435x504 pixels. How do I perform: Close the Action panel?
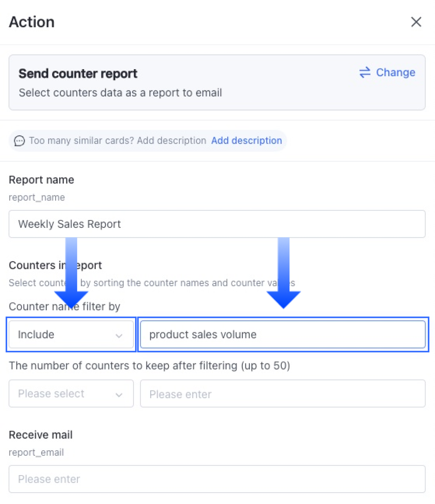(416, 22)
